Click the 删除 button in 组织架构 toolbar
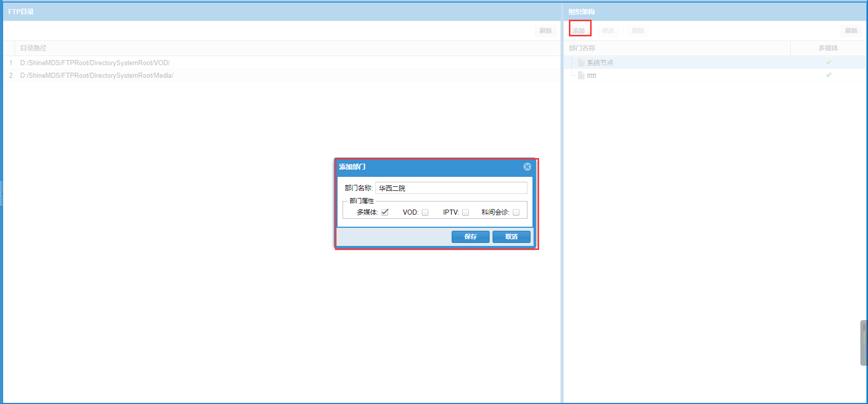 point(638,30)
